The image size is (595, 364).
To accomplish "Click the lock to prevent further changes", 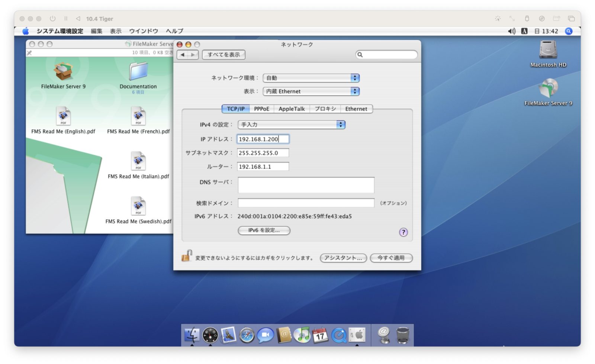I will (186, 258).
